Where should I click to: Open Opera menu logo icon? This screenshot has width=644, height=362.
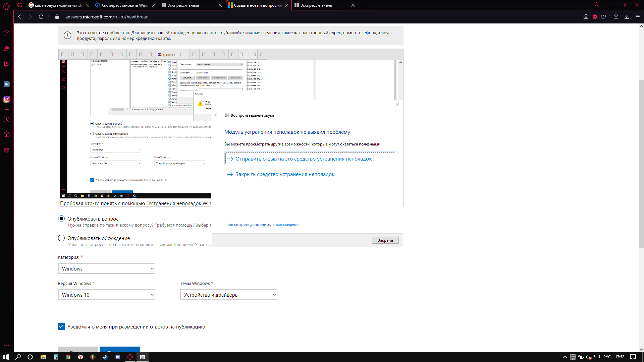click(x=7, y=6)
